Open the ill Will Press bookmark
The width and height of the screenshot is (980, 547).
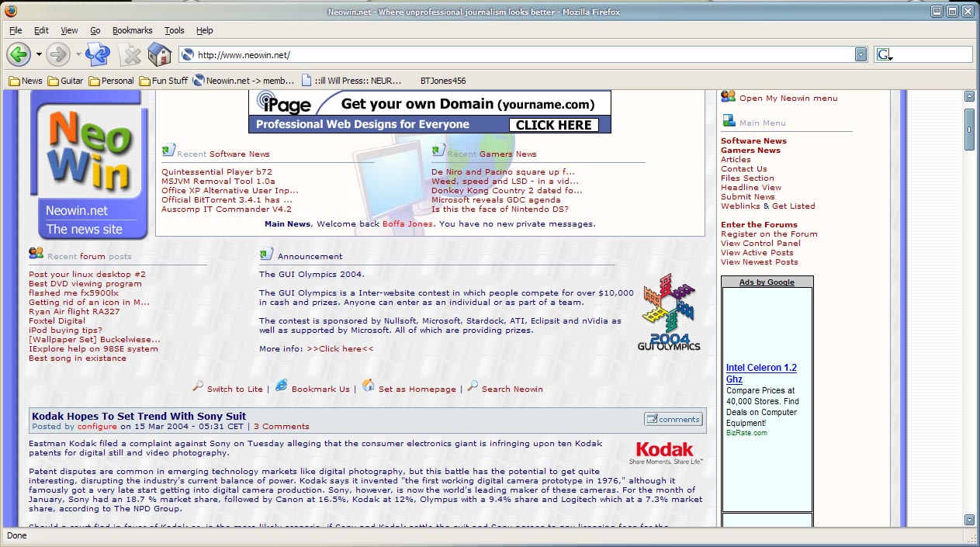[x=352, y=81]
